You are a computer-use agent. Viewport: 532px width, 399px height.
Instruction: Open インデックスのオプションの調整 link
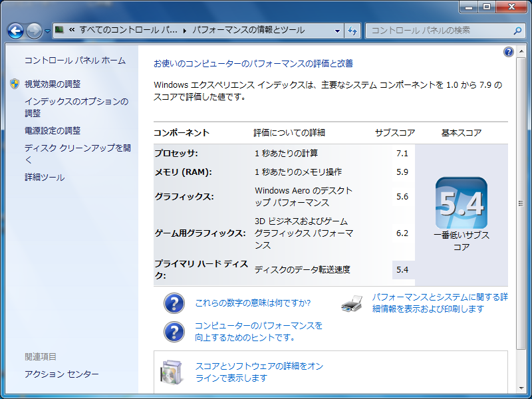click(x=76, y=107)
